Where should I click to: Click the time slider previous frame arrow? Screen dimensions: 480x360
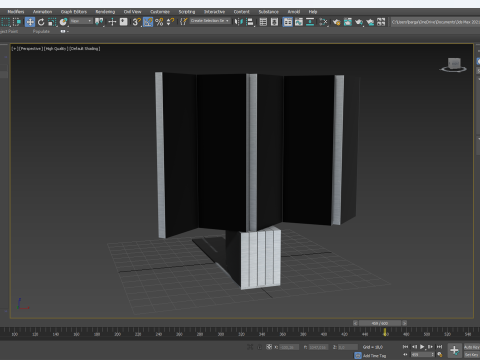(355, 323)
